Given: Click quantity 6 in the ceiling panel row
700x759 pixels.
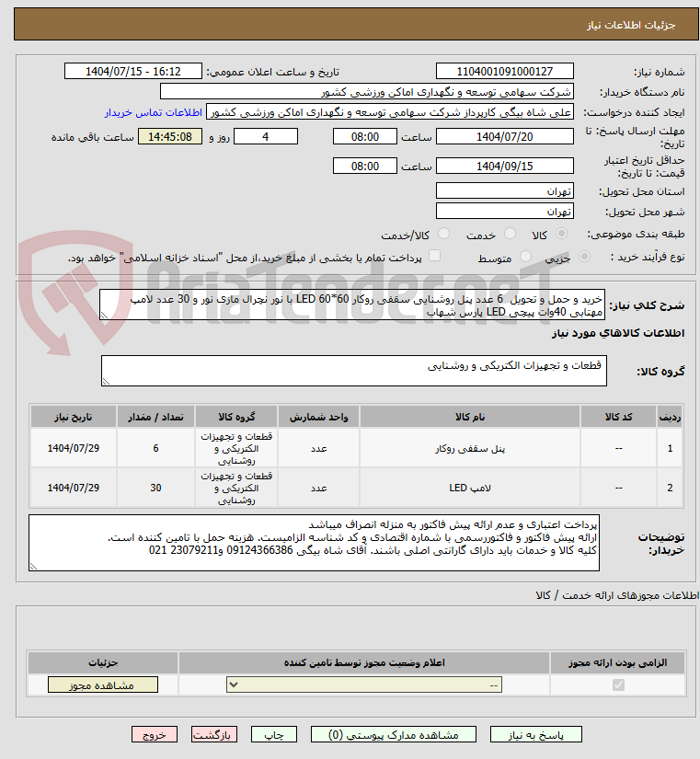Looking at the screenshot, I should (155, 448).
